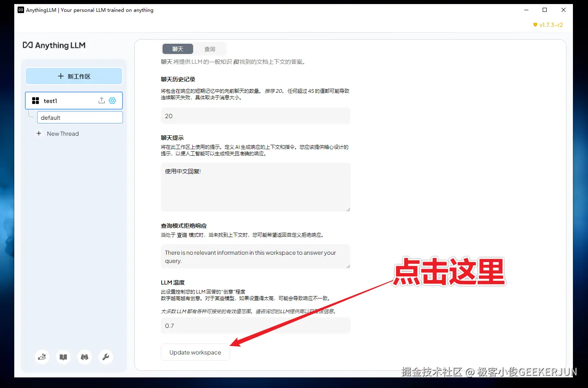Create a new workspace with 新工作区

[x=74, y=76]
